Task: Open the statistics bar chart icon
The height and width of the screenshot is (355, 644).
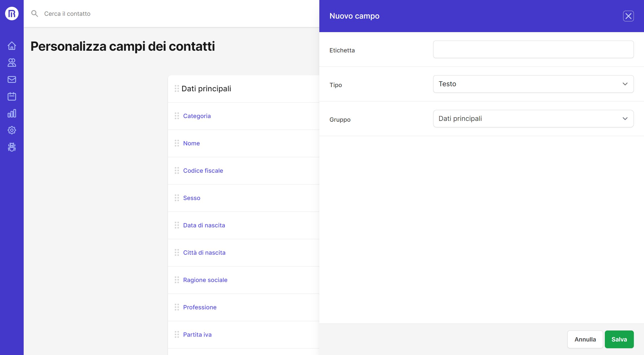Action: (12, 113)
